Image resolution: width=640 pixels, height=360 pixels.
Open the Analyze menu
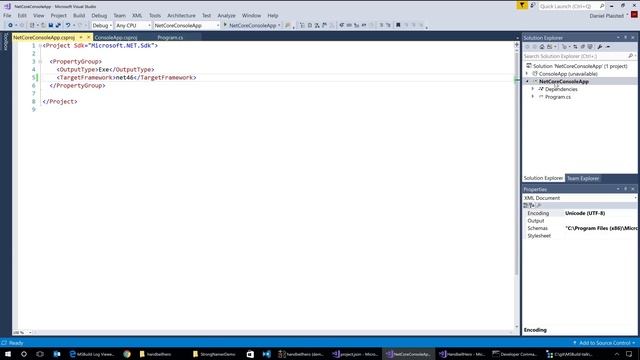(226, 16)
